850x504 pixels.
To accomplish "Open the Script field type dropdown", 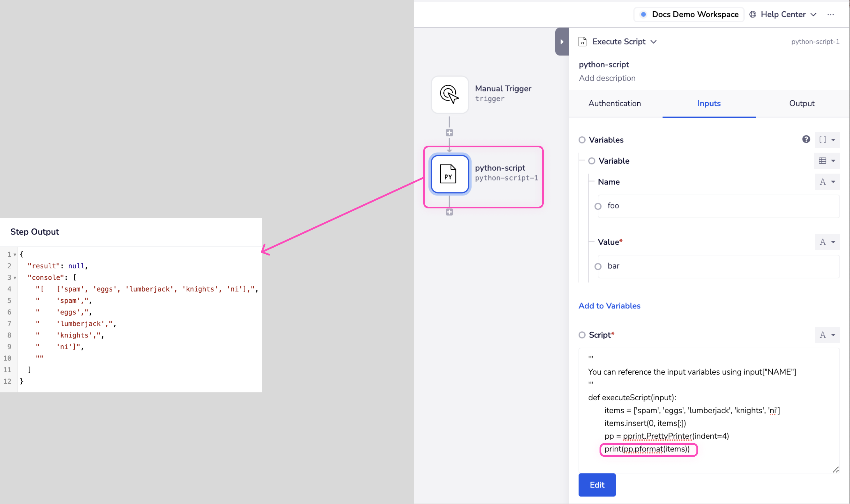I will click(x=827, y=335).
